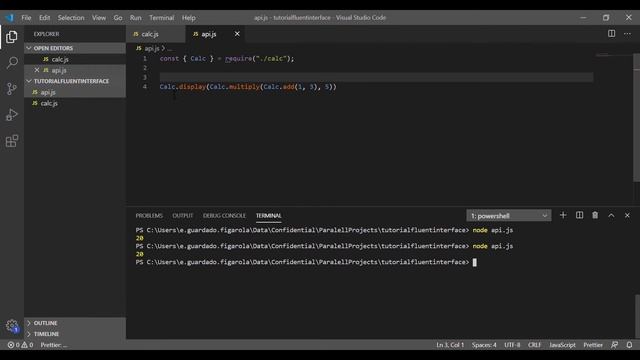This screenshot has height=360, width=640.
Task: Open the Selection menu
Action: tap(71, 18)
